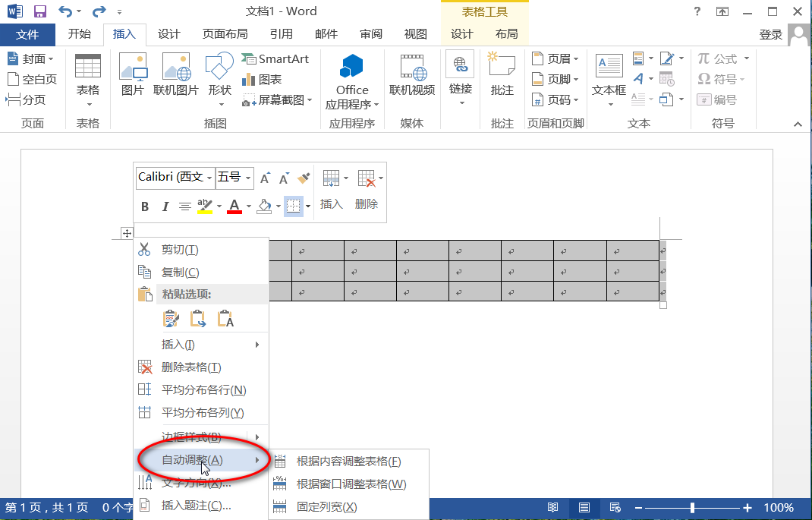Open the 公式 equation dropdown
The width and height of the screenshot is (812, 520).
point(747,58)
